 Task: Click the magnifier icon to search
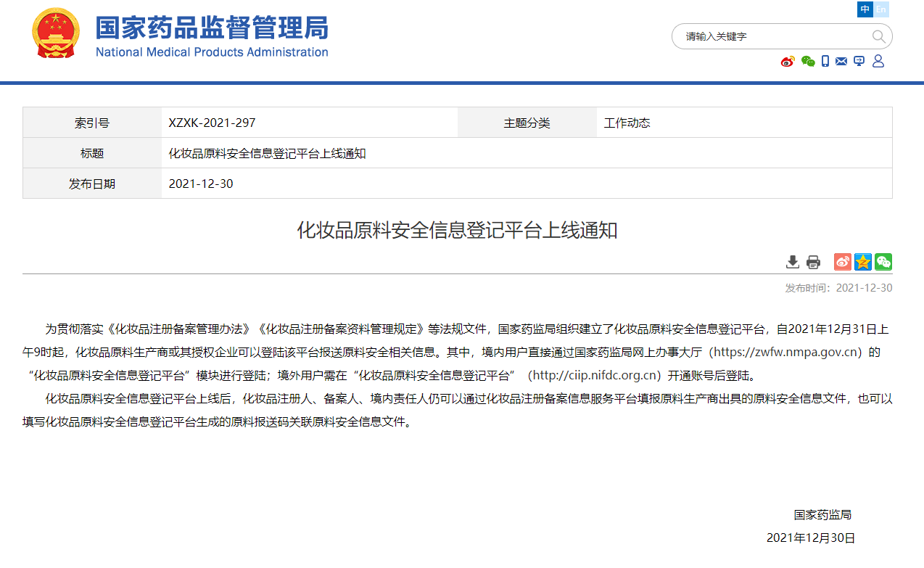(878, 36)
